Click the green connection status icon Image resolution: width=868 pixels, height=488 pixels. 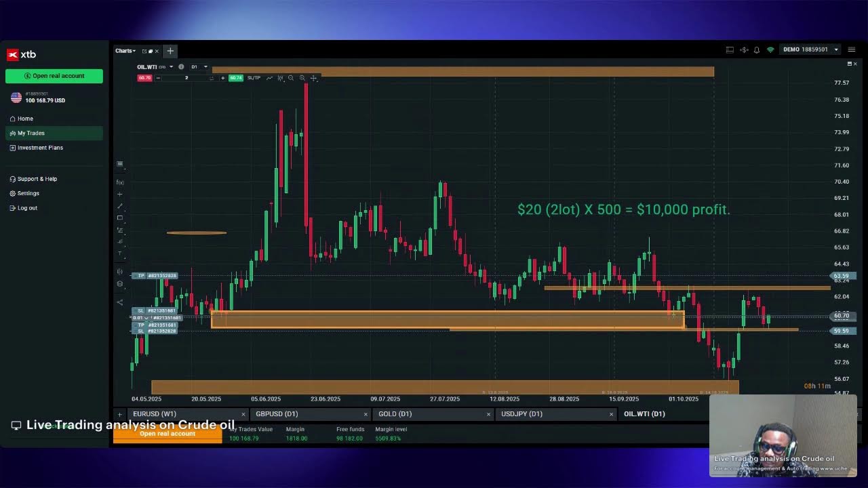(770, 49)
